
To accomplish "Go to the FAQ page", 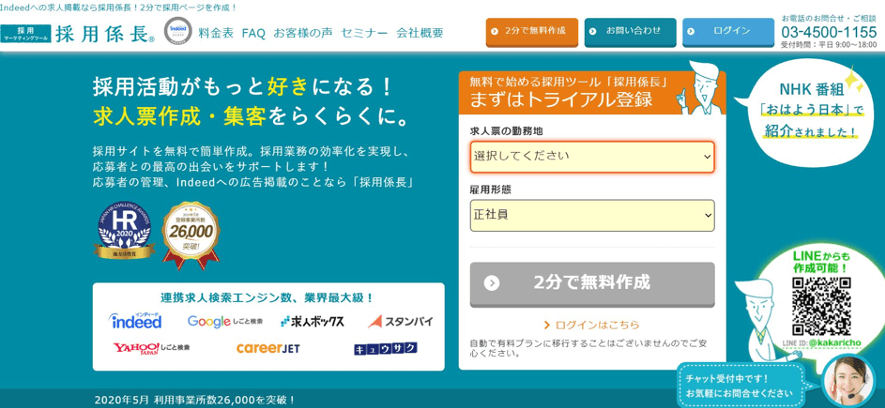I will [x=253, y=33].
